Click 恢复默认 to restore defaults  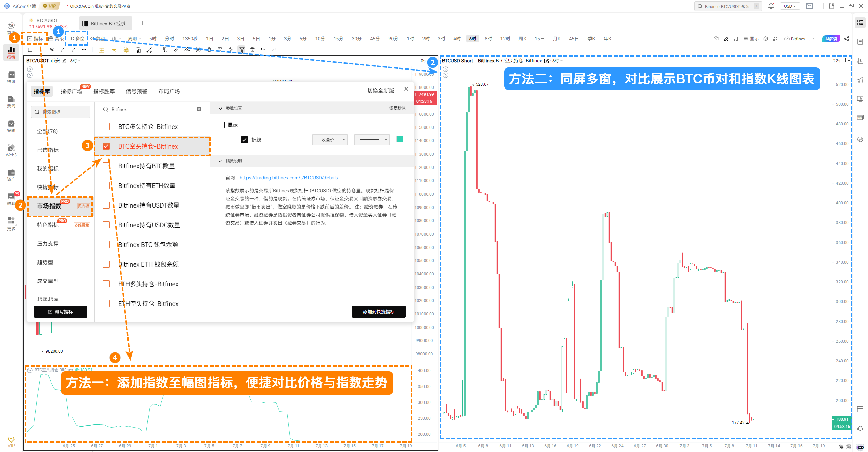(x=397, y=108)
